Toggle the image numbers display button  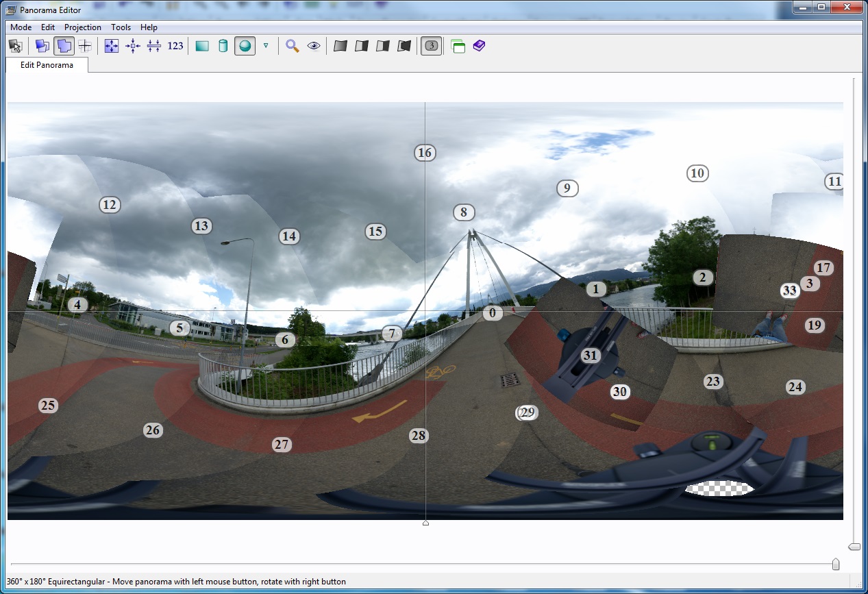pyautogui.click(x=431, y=46)
